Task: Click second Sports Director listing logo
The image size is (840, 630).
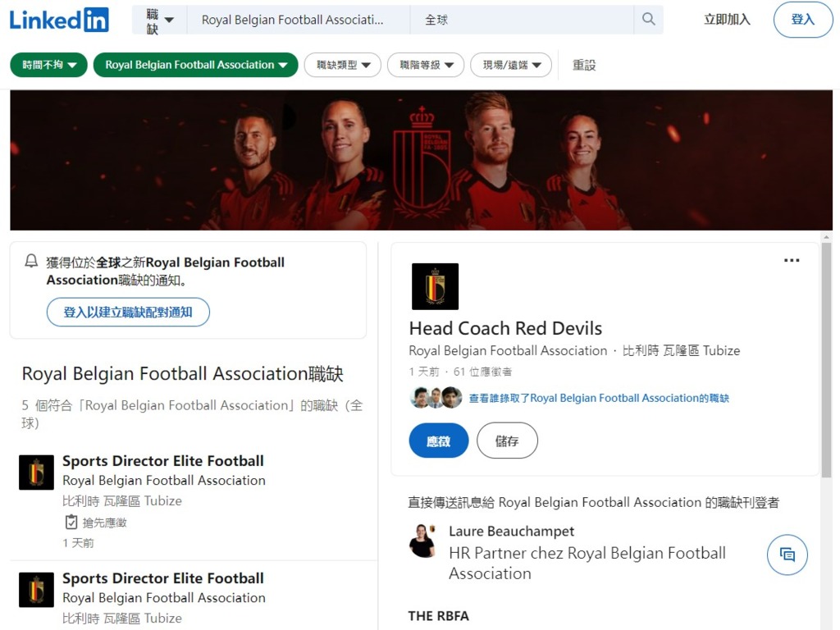Action: tap(36, 590)
